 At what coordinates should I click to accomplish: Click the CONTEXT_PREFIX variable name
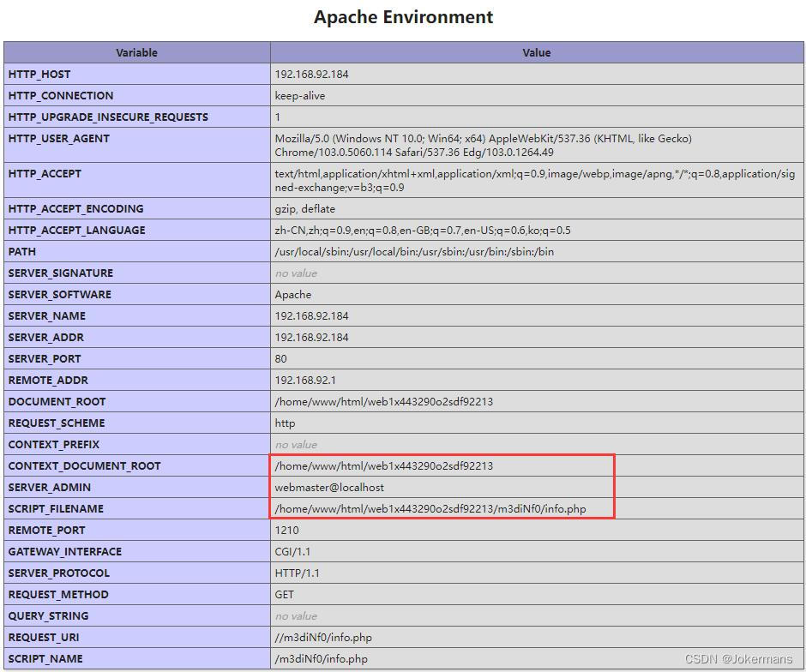click(x=54, y=445)
